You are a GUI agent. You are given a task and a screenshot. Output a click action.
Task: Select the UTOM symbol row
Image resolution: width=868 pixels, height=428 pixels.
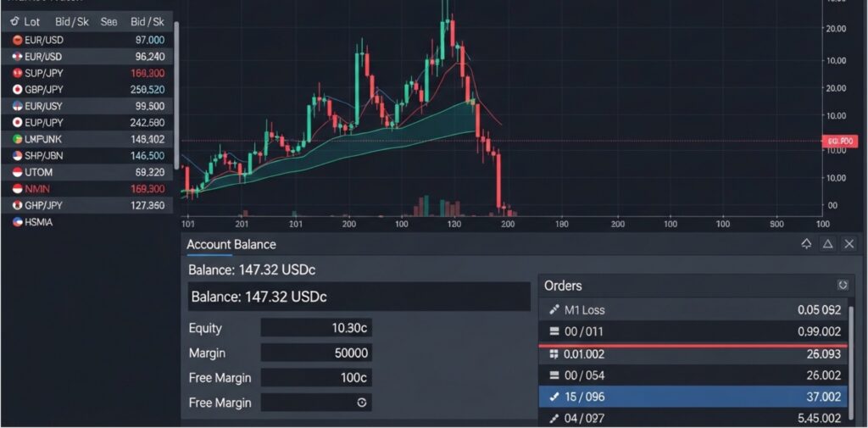(x=87, y=172)
